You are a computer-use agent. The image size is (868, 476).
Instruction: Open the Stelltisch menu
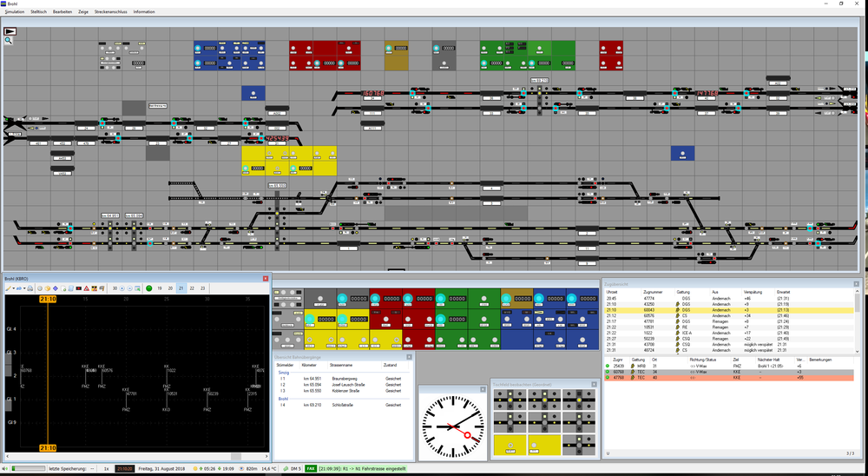(x=39, y=11)
